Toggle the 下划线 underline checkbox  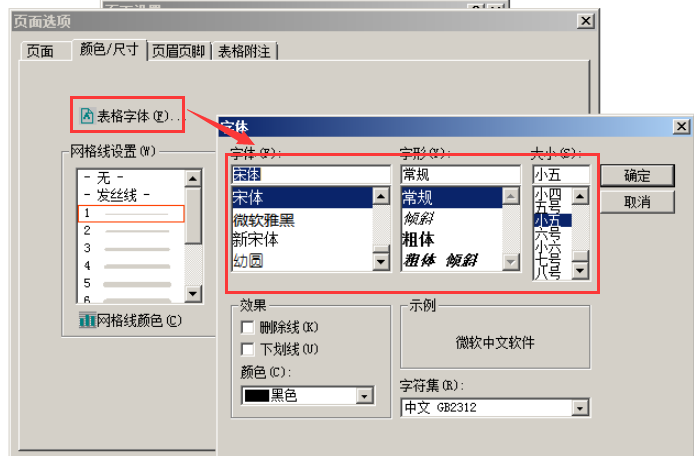248,349
